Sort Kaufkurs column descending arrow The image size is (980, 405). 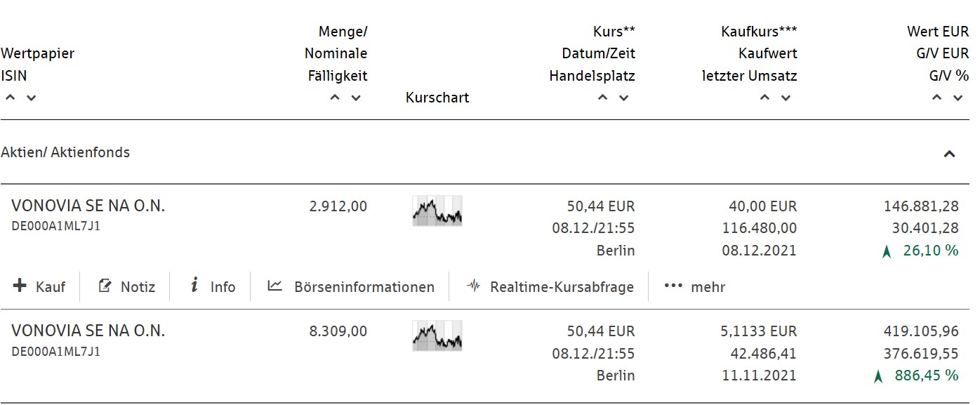pyautogui.click(x=786, y=98)
